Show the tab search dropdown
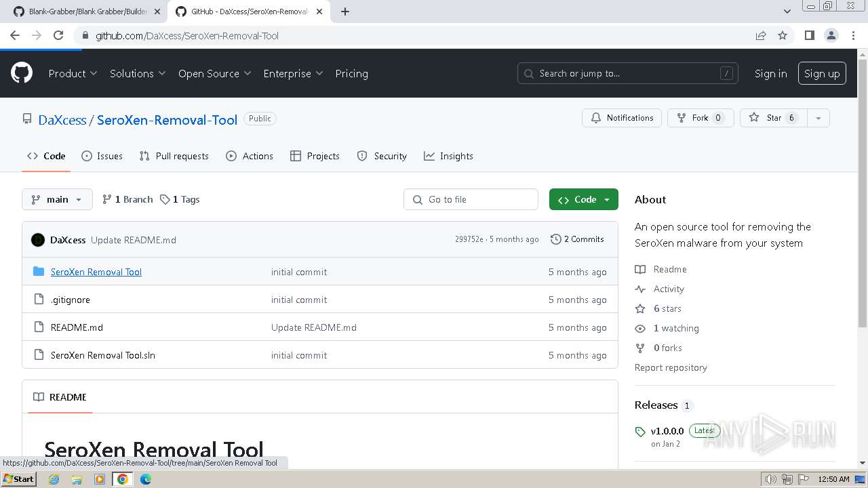 (787, 12)
